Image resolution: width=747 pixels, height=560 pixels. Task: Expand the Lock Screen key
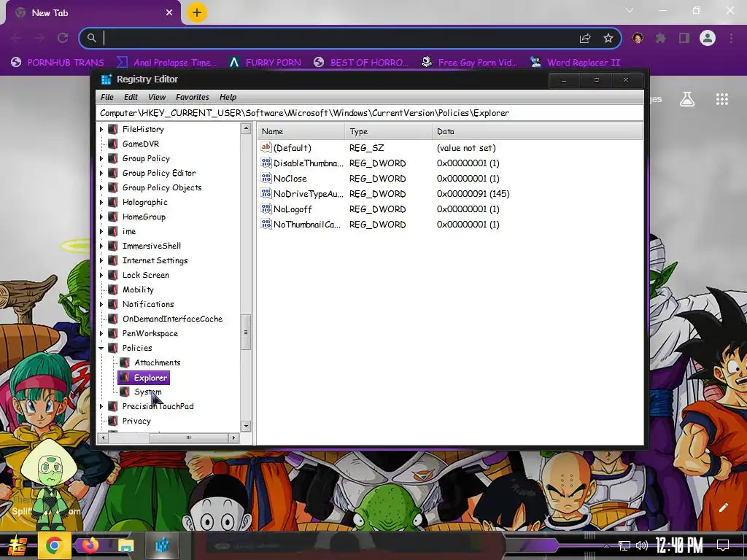[x=101, y=275]
